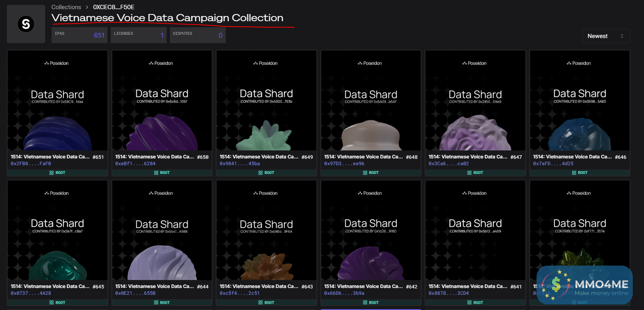The image size is (644, 310).
Task: Click the Poseidon logo on card #650
Action: click(151, 63)
